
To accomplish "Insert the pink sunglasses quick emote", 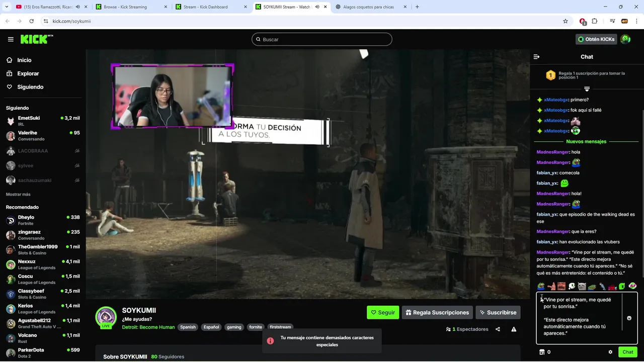I will tap(632, 286).
